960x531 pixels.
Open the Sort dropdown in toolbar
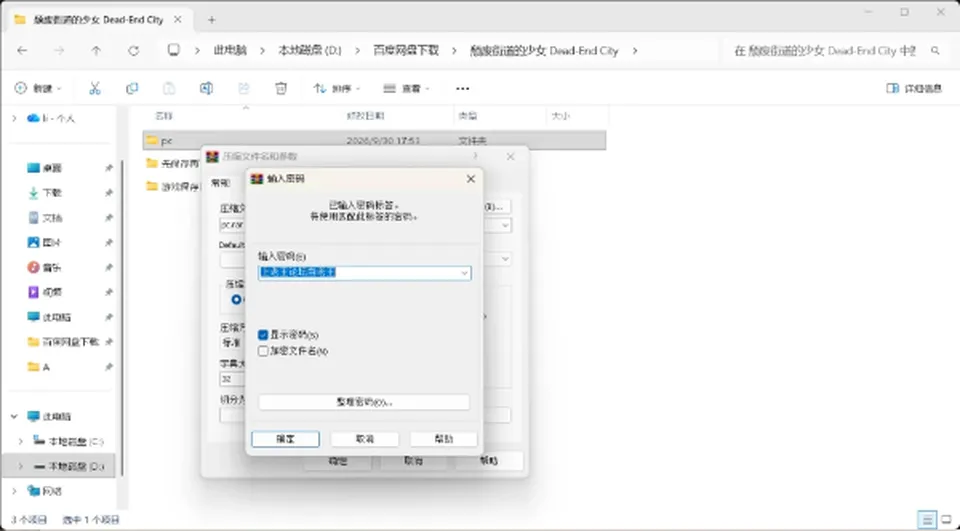[337, 88]
